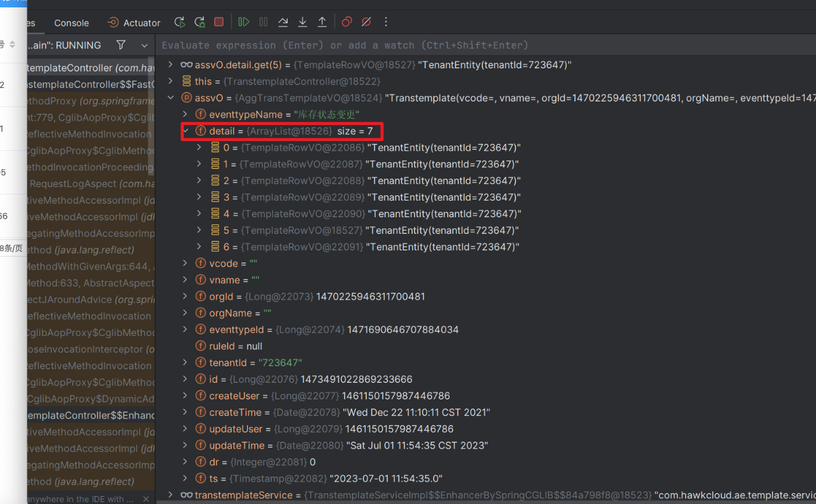
Task: Select the ts Timestamp row
Action: click(487, 479)
